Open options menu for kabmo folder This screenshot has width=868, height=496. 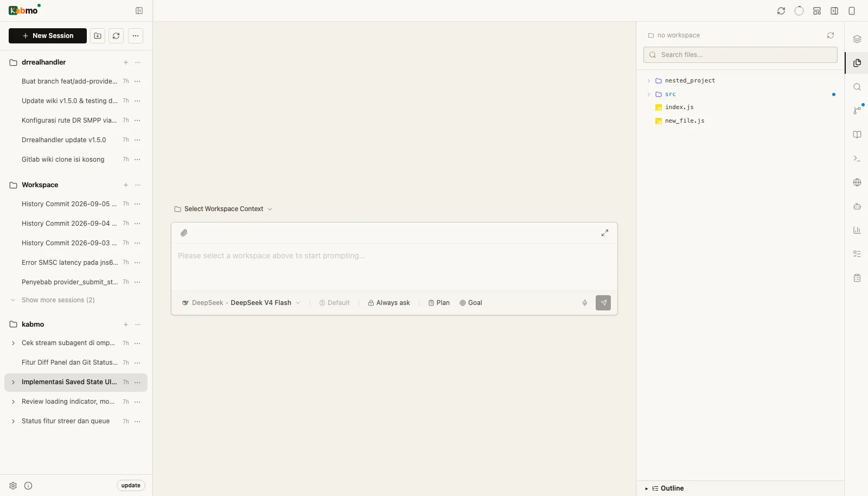pyautogui.click(x=138, y=325)
